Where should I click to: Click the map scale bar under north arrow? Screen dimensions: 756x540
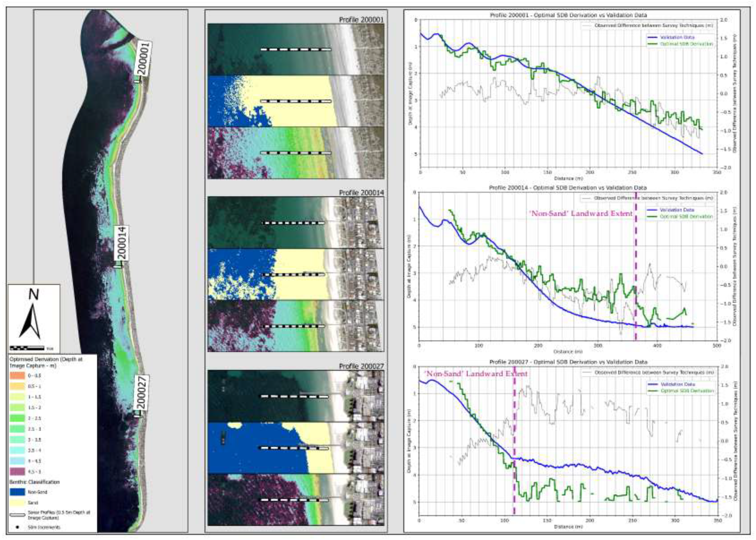point(27,348)
